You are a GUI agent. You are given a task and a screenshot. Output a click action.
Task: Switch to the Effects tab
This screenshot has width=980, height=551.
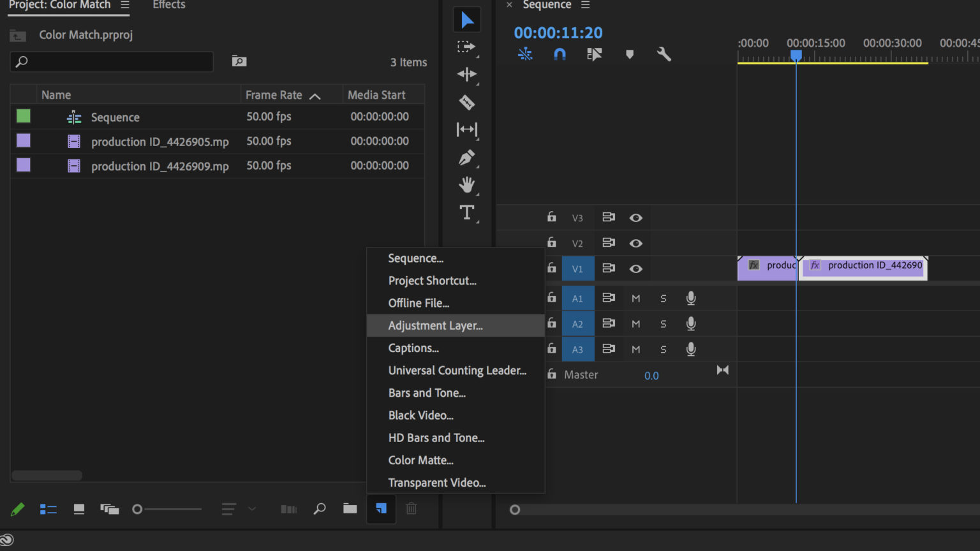[168, 5]
